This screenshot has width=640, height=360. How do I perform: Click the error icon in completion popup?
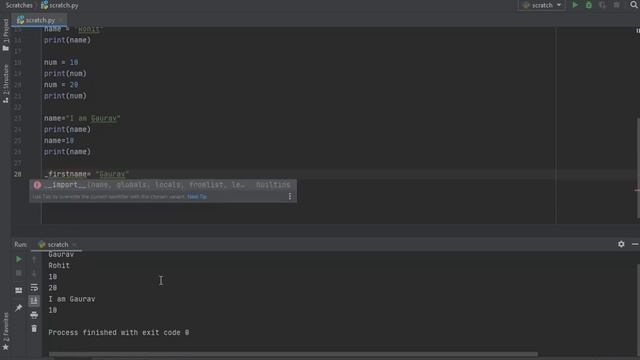pos(37,185)
